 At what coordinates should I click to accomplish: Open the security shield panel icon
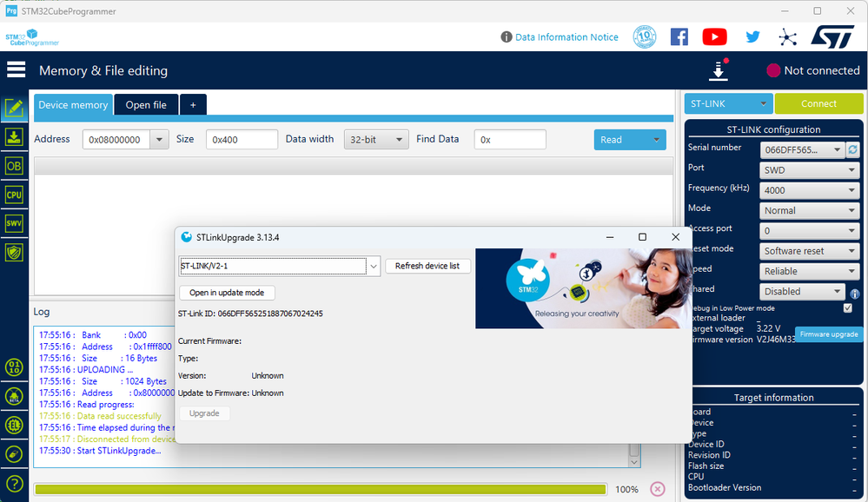click(x=14, y=253)
